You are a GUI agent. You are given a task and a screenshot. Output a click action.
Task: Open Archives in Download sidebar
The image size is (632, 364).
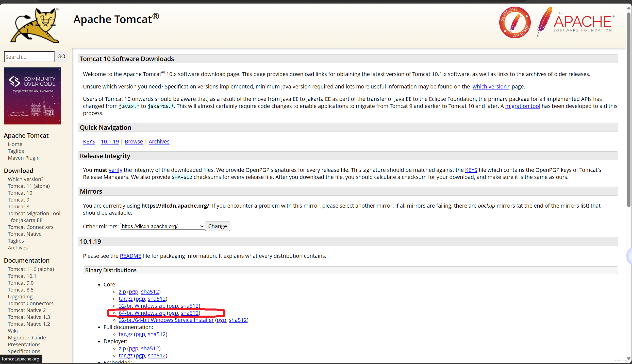[x=18, y=248]
